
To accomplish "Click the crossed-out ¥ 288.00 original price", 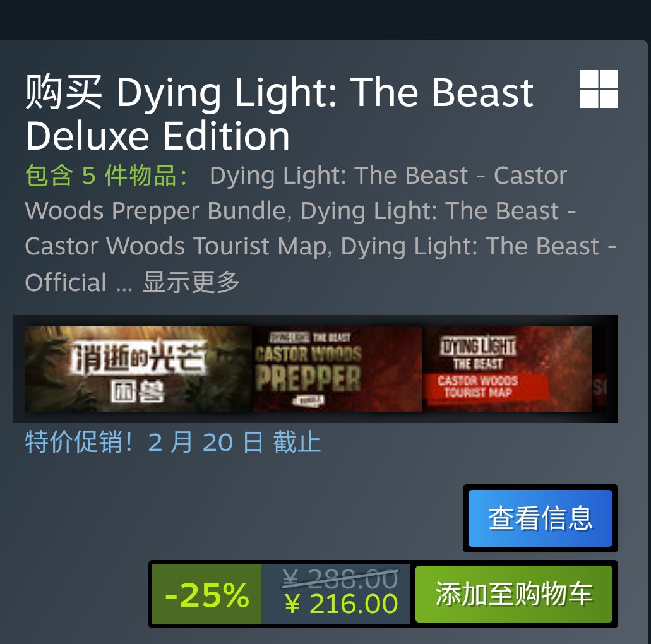I will tap(340, 578).
